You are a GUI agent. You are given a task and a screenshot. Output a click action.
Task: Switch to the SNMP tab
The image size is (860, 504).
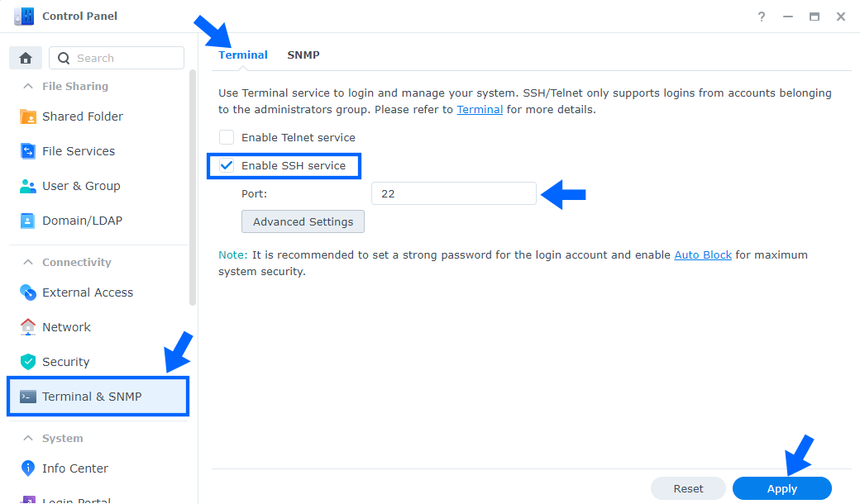(303, 55)
